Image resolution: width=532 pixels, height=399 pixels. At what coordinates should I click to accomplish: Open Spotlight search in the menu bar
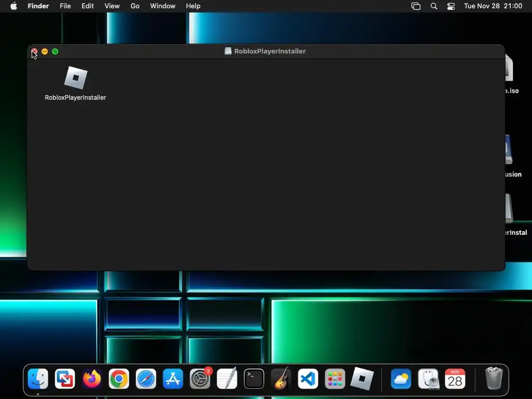click(434, 6)
